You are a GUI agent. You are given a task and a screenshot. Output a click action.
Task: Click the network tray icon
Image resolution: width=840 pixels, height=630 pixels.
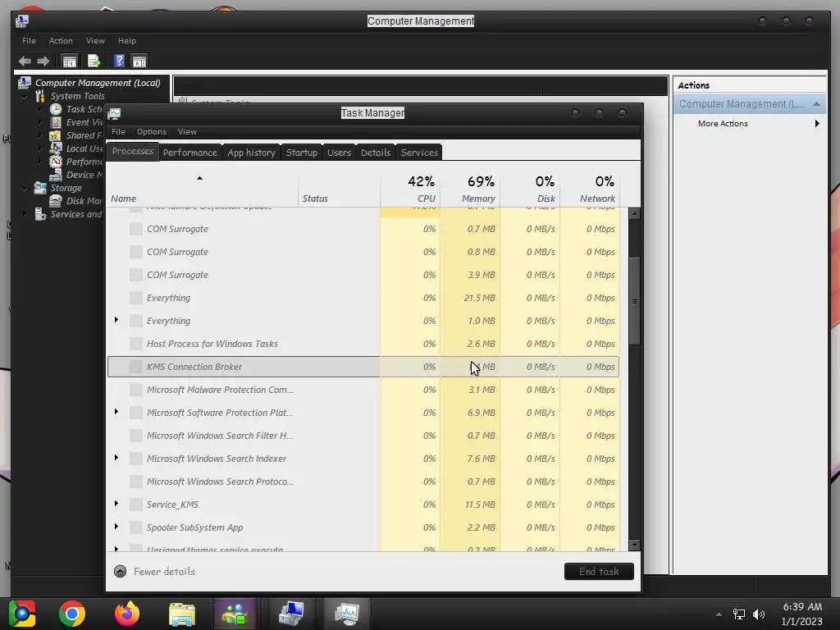point(739,614)
